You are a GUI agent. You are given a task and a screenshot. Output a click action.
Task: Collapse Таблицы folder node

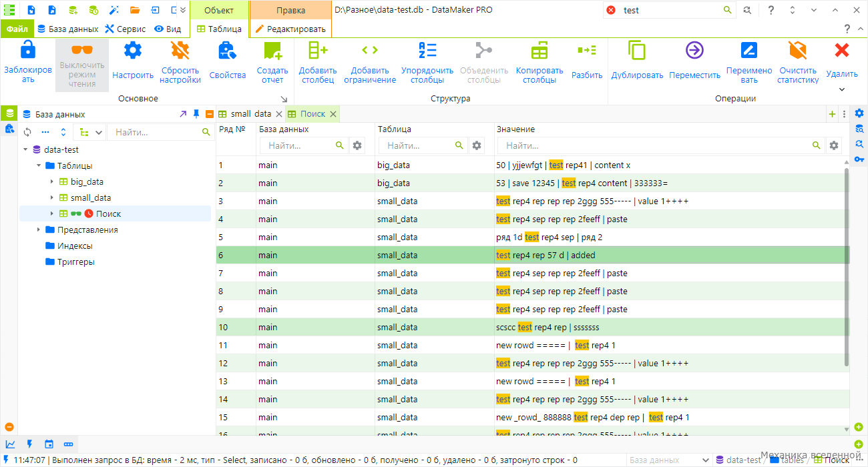coord(39,165)
